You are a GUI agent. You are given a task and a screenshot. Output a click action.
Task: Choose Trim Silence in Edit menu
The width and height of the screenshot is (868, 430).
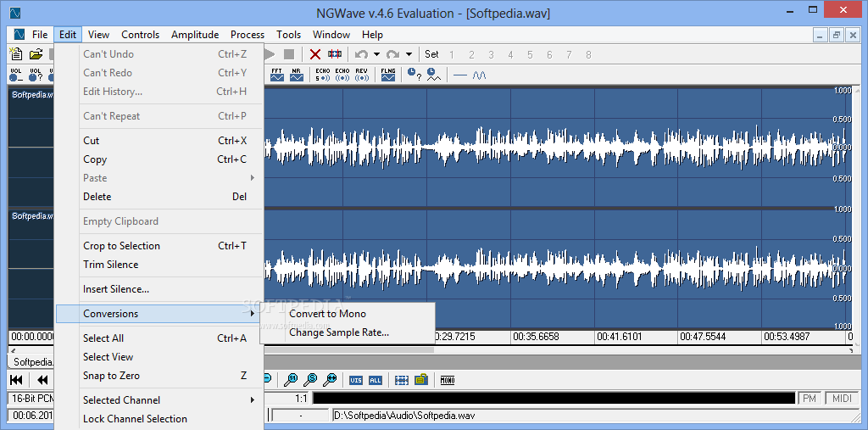point(159,265)
